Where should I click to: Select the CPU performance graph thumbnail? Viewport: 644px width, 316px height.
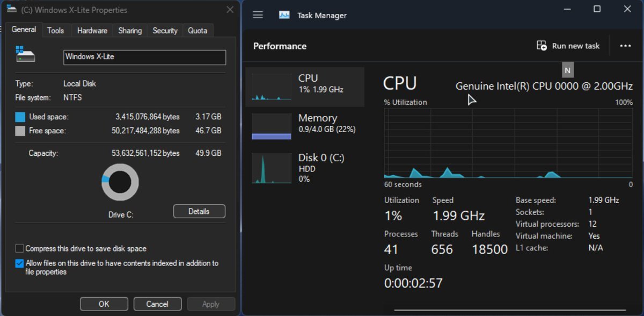[x=272, y=87]
